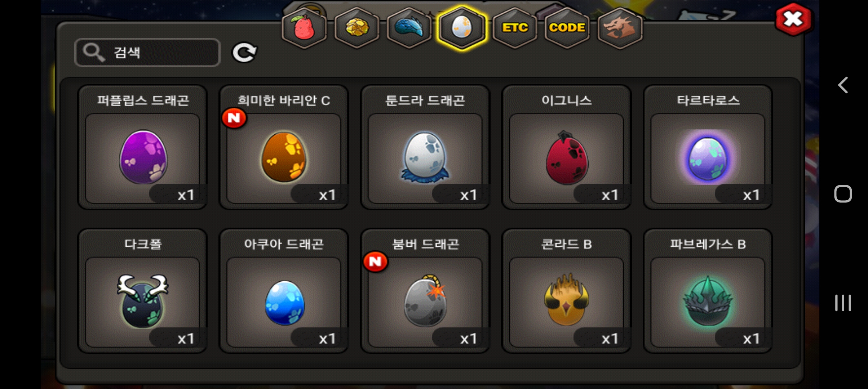
Task: Click the 검색 search input field
Action: (x=147, y=53)
